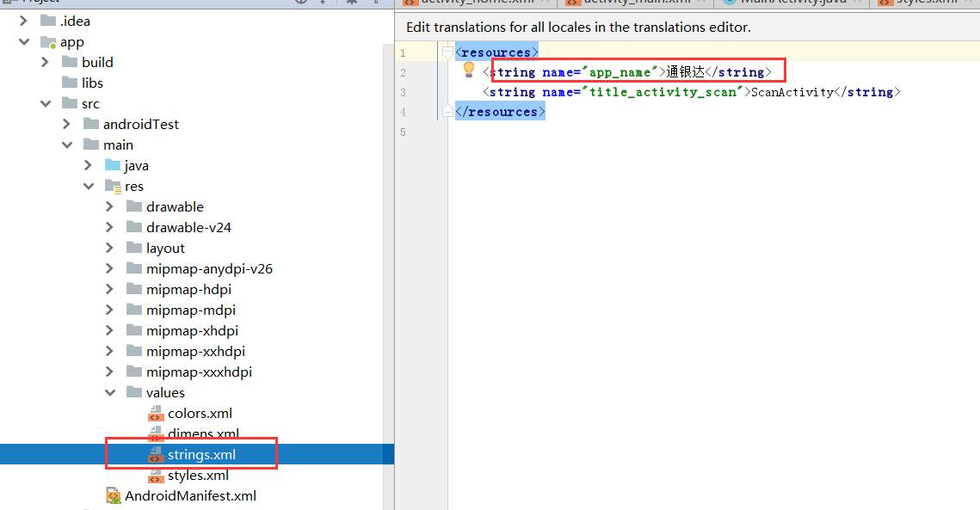Expand the mipmap-anydpi-v26 folder arrow
This screenshot has height=510, width=980.
point(109,268)
